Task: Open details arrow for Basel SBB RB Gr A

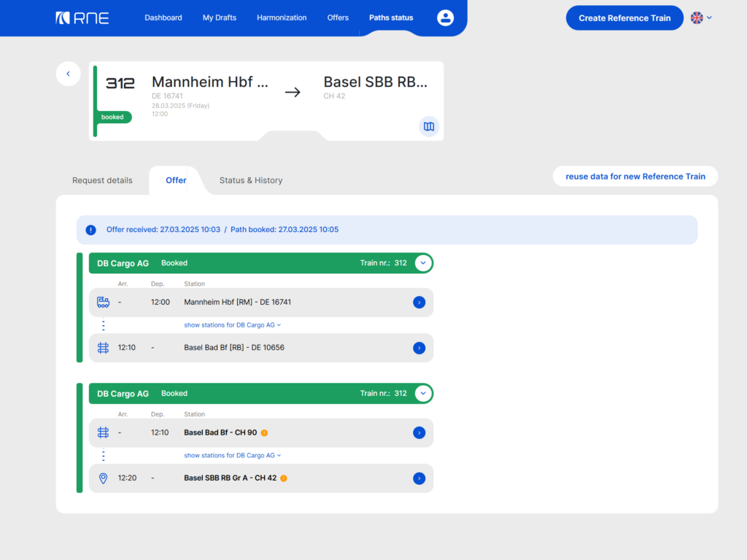Action: pyautogui.click(x=419, y=478)
